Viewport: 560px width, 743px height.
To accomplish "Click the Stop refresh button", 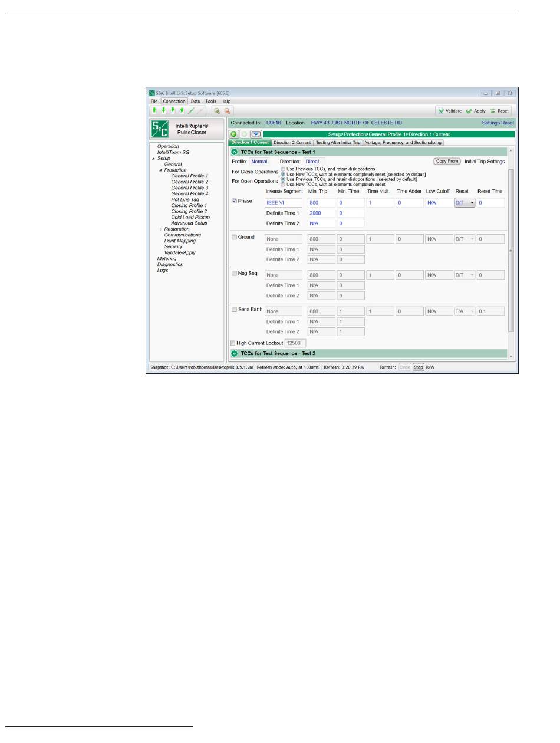I will pyautogui.click(x=418, y=367).
